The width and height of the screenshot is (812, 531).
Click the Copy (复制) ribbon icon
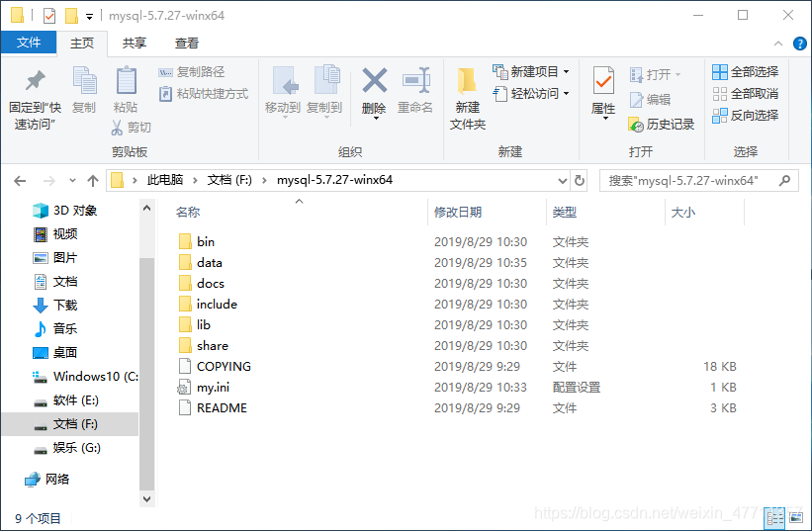84,81
